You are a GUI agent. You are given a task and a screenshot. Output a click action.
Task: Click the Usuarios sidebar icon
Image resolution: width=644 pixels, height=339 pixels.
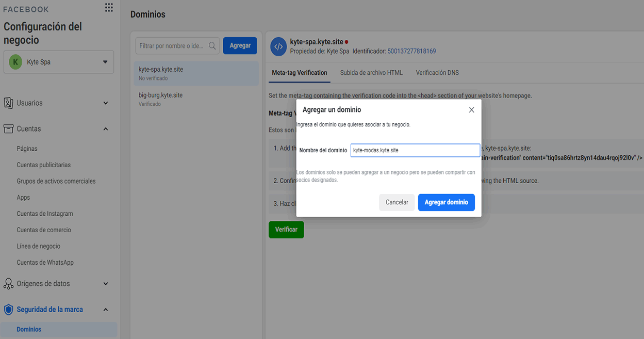(8, 103)
